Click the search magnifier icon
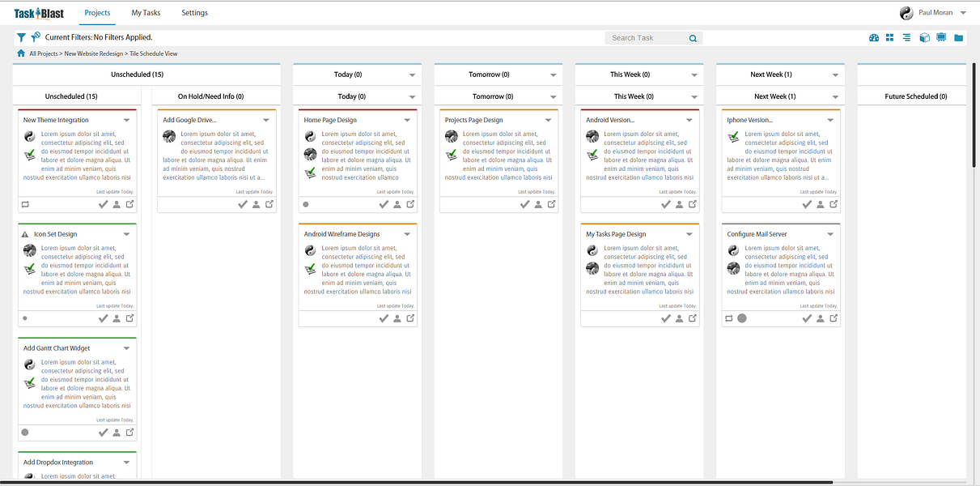Viewport: 980px width, 486px height. [x=694, y=38]
